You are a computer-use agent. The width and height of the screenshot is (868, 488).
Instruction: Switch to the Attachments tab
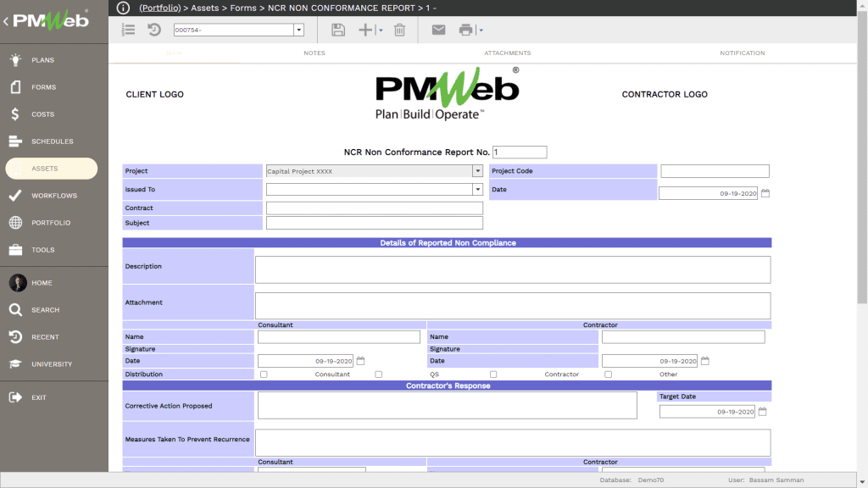508,53
